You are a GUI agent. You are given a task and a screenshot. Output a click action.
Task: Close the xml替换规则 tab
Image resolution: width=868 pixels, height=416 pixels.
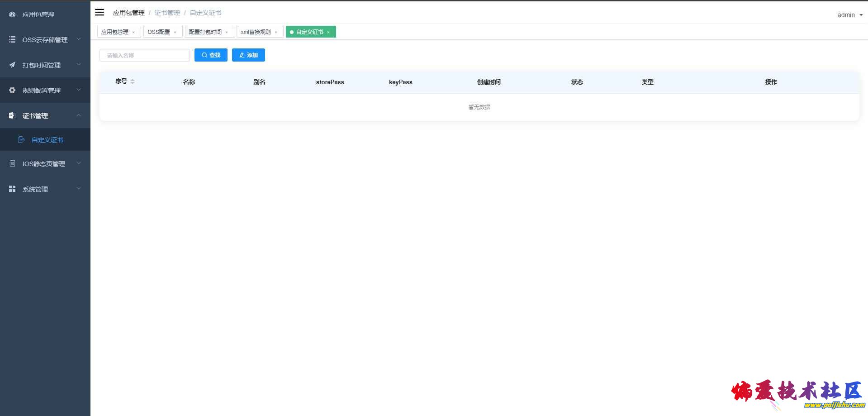276,32
